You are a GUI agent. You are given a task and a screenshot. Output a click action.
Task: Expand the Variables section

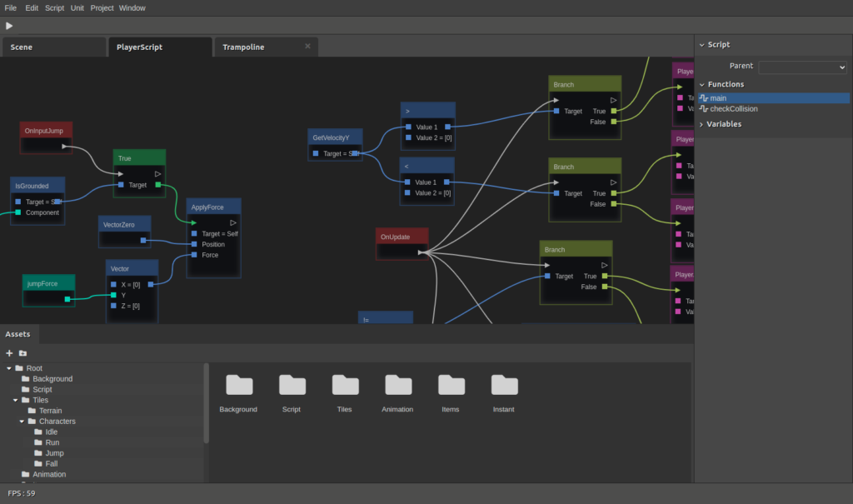701,124
